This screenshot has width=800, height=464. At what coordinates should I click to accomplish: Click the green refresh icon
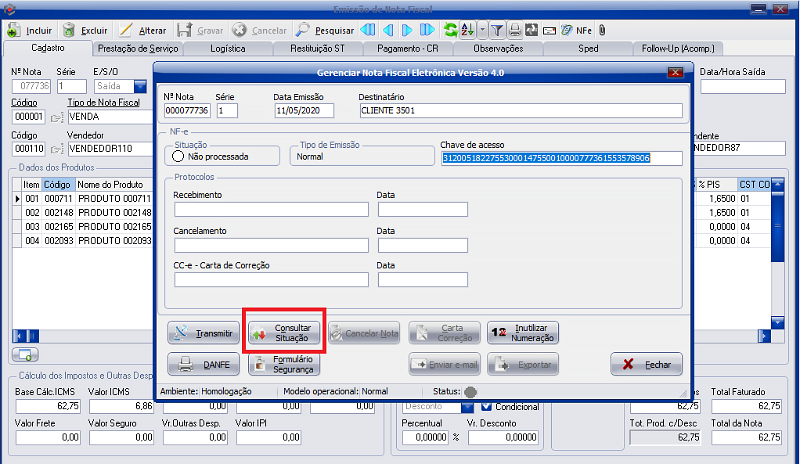point(451,30)
